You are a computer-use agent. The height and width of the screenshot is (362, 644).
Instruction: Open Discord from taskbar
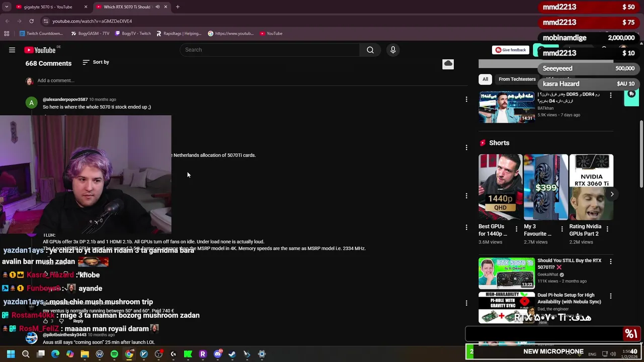coord(217,354)
